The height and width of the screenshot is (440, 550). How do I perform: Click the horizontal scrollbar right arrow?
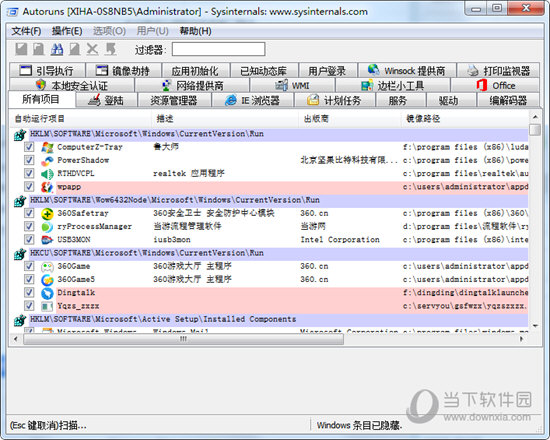[x=522, y=339]
